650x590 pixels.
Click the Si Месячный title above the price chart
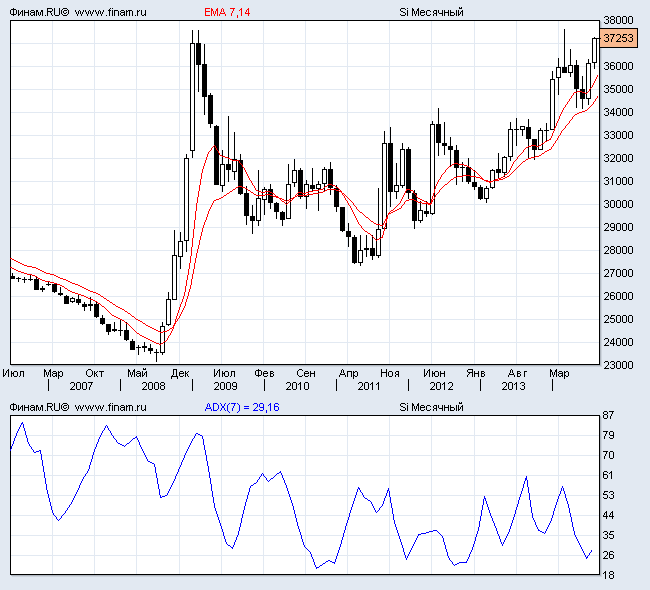point(432,12)
